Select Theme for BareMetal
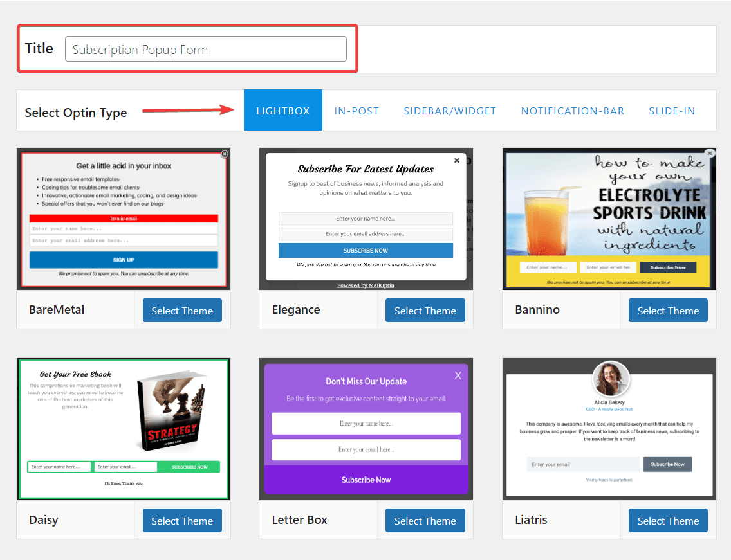Image resolution: width=731 pixels, height=560 pixels. click(182, 311)
